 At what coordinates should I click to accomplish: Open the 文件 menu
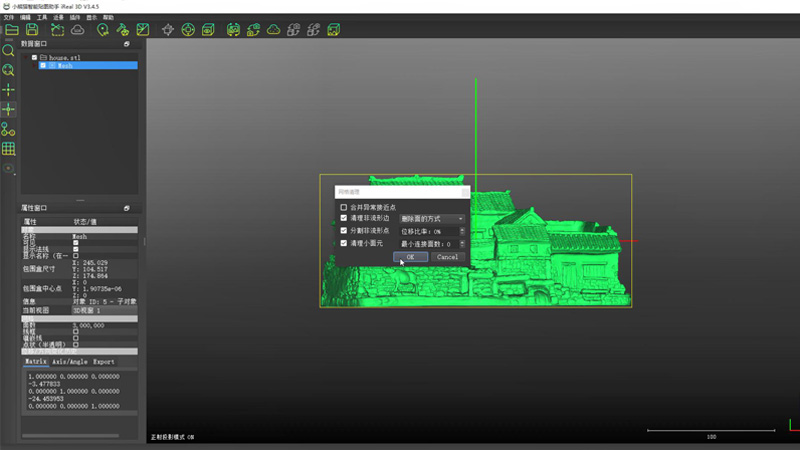click(x=9, y=17)
